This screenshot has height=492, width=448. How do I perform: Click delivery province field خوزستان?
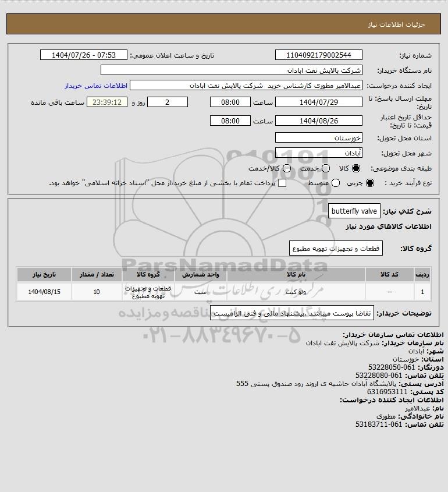(x=318, y=137)
